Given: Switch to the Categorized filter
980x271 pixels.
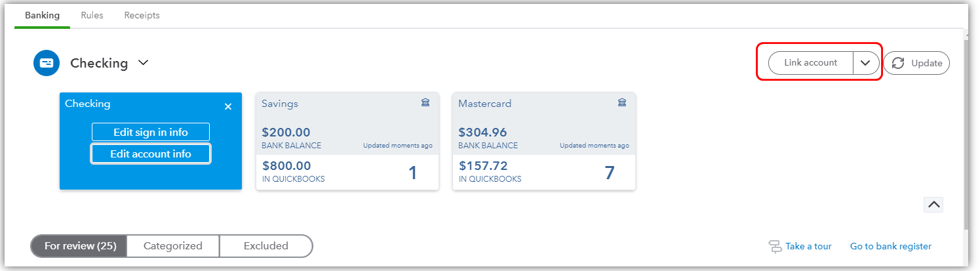Looking at the screenshot, I should pyautogui.click(x=173, y=246).
